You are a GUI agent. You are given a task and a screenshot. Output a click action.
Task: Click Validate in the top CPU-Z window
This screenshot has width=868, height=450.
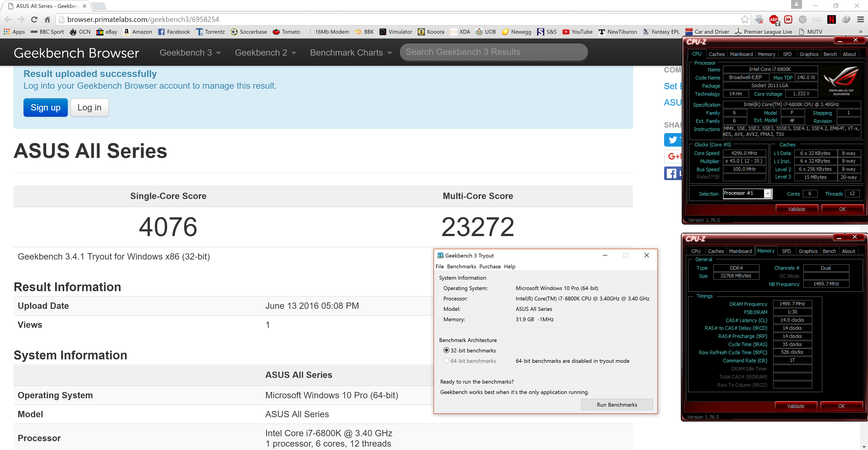click(x=796, y=209)
